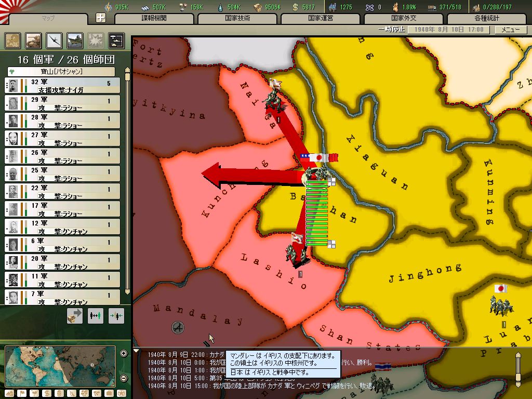Select the 22軍 army row
The height and width of the screenshot is (399, 532).
coord(62,191)
